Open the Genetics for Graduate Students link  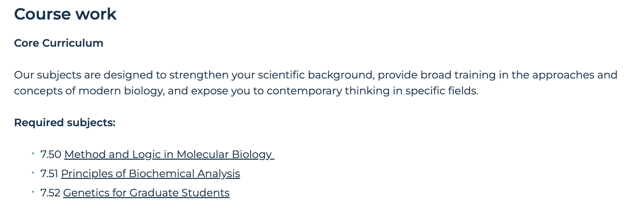(146, 193)
